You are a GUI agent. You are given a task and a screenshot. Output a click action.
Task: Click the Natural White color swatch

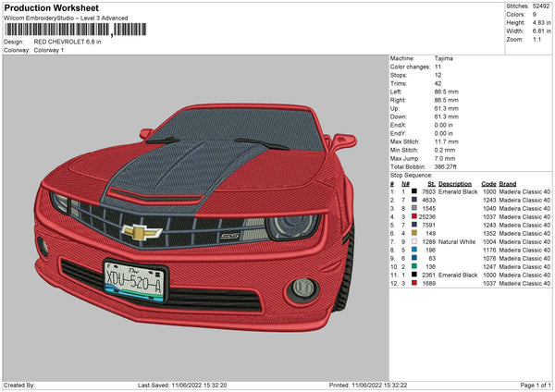tap(414, 241)
